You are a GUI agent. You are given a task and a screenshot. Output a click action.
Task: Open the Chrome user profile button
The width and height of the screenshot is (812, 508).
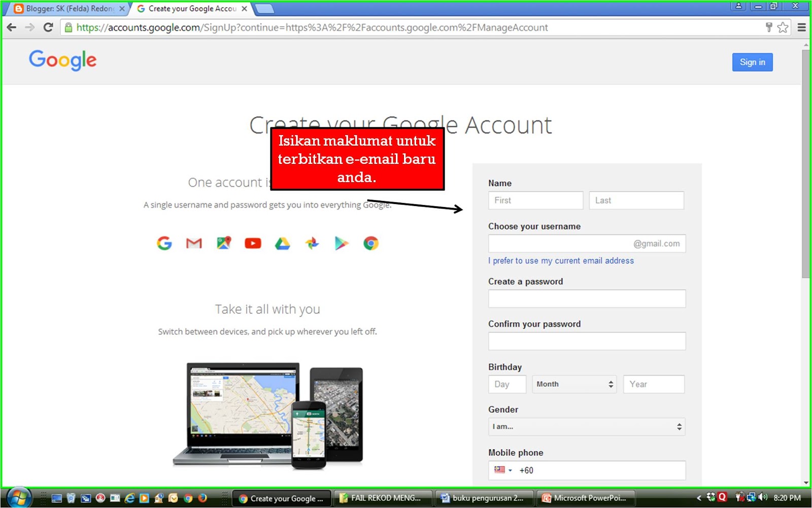tap(738, 6)
